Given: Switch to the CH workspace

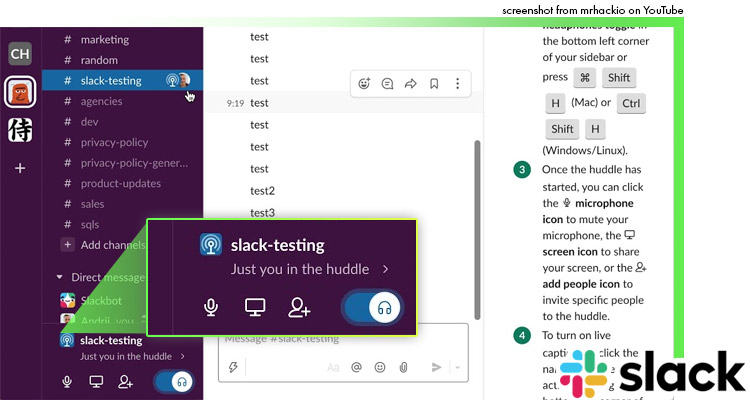Looking at the screenshot, I should point(20,54).
